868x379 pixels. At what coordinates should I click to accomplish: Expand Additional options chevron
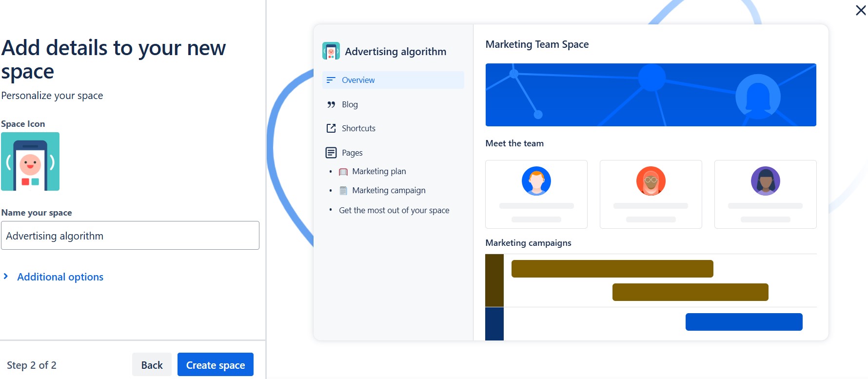(x=6, y=277)
